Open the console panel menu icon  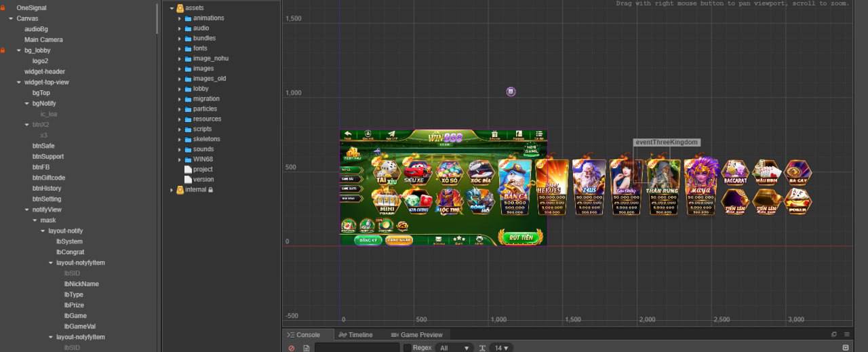pos(846,334)
